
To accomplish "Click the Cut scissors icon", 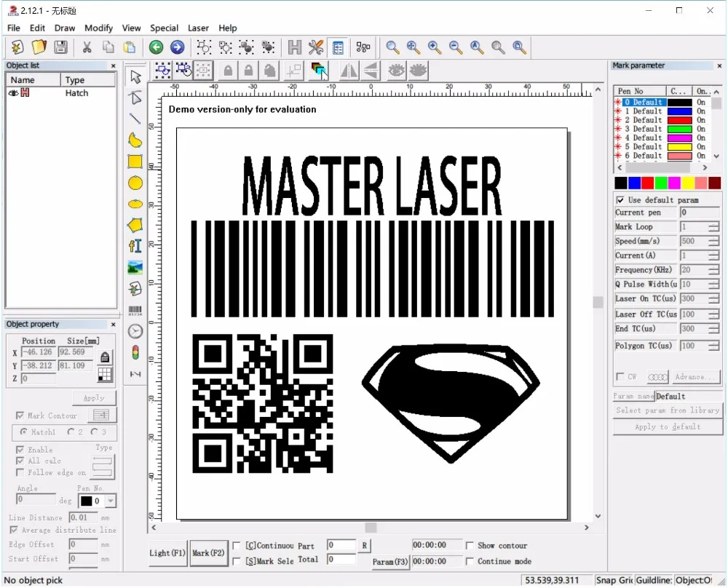I will click(x=87, y=47).
